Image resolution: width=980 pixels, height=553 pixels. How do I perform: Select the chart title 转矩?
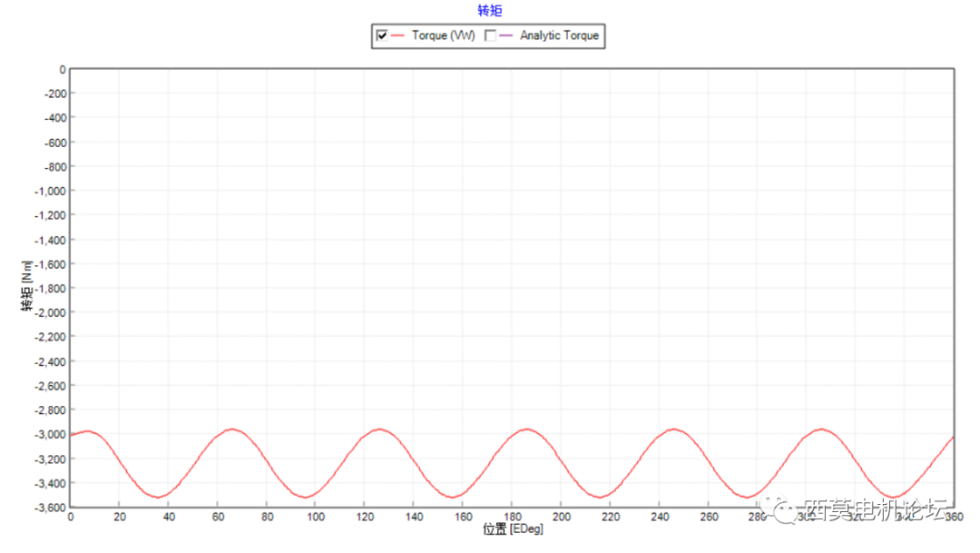click(x=488, y=10)
